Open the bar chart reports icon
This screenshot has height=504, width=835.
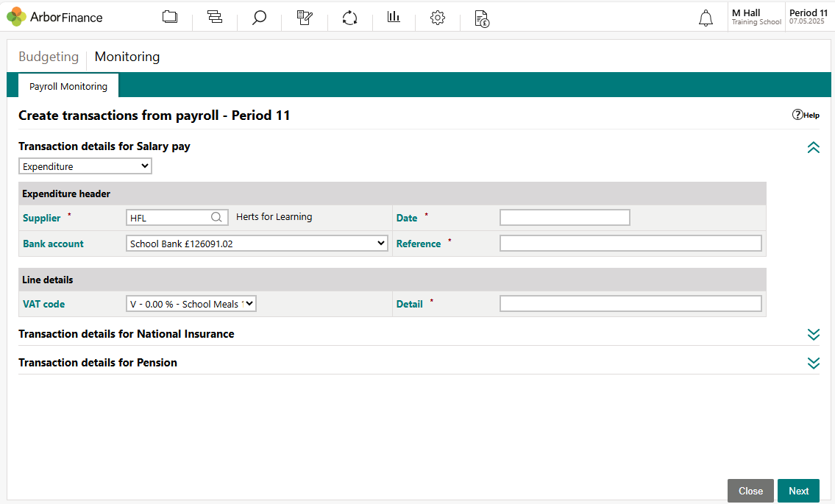coord(394,18)
